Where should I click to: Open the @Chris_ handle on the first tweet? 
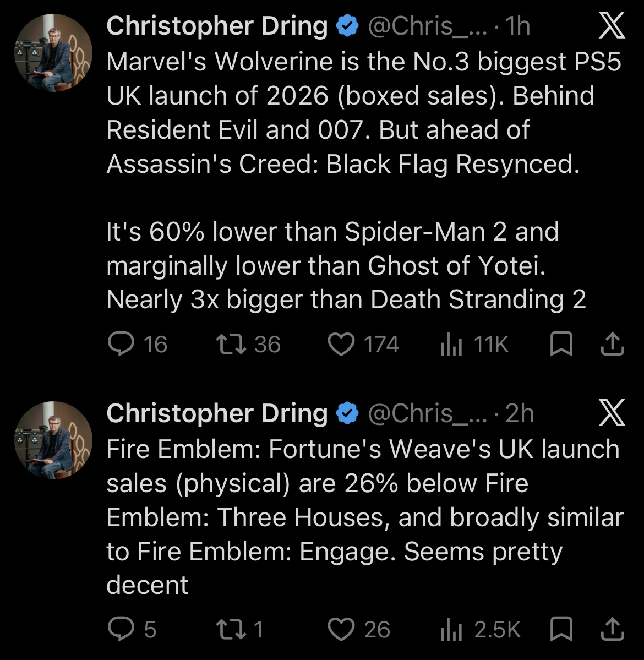pyautogui.click(x=427, y=26)
